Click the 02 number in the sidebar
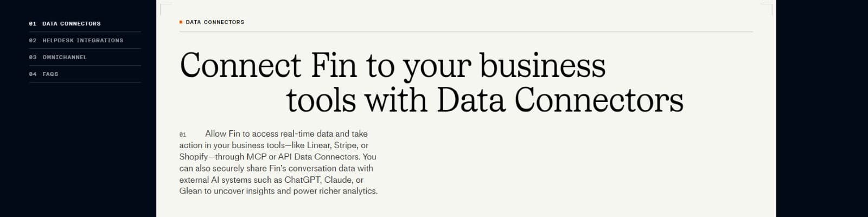 coord(33,41)
